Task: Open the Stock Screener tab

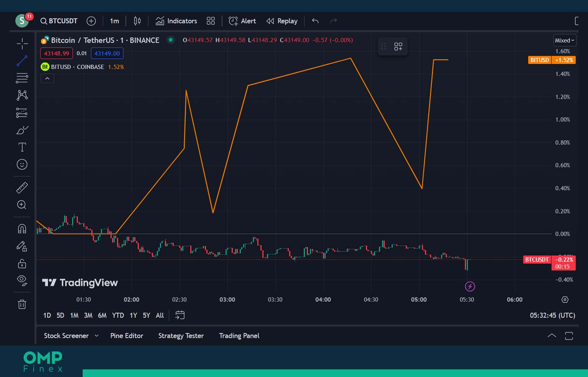Action: pos(66,336)
